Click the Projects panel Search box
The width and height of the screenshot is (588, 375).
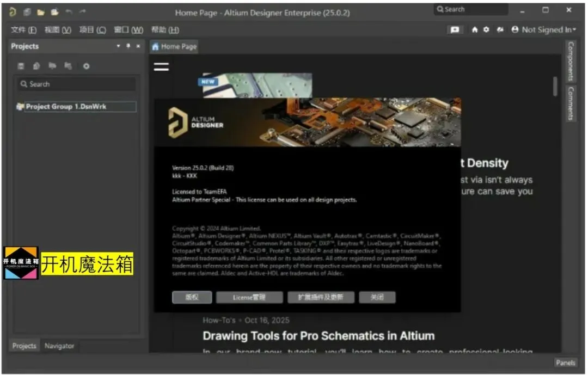[x=76, y=84]
